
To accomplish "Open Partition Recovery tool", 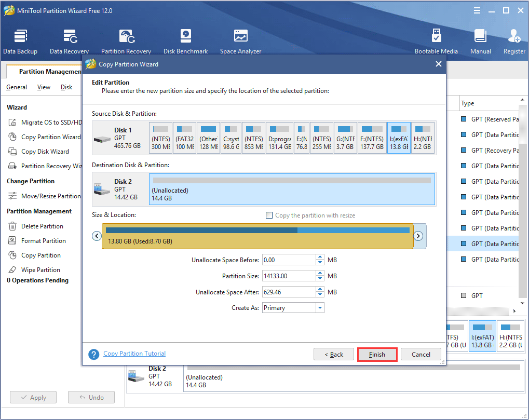I will point(126,42).
